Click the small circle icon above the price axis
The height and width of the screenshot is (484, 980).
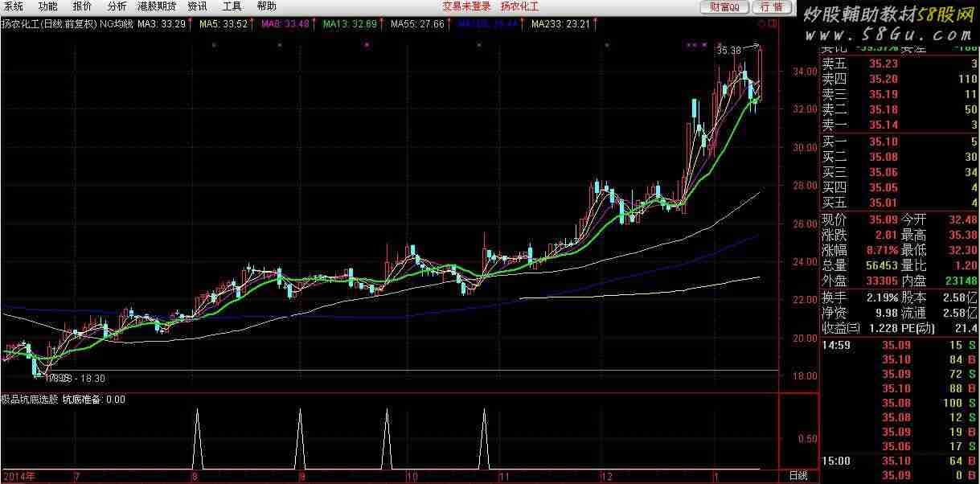762,23
